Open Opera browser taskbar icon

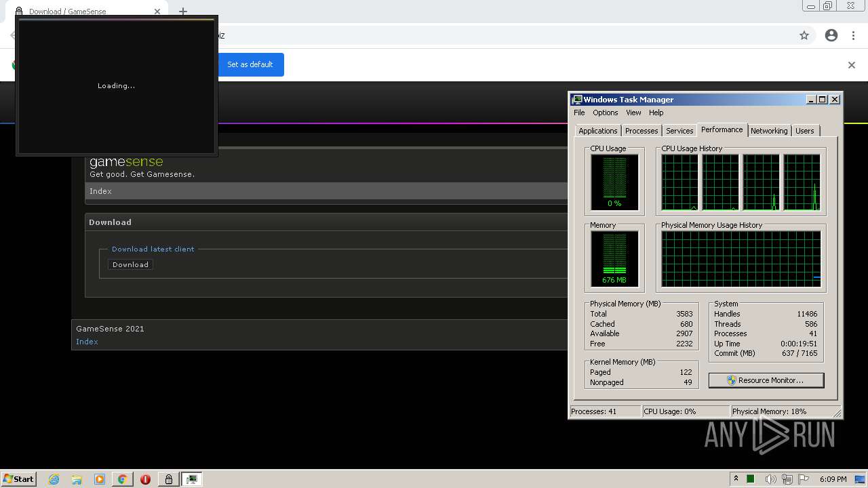(145, 479)
